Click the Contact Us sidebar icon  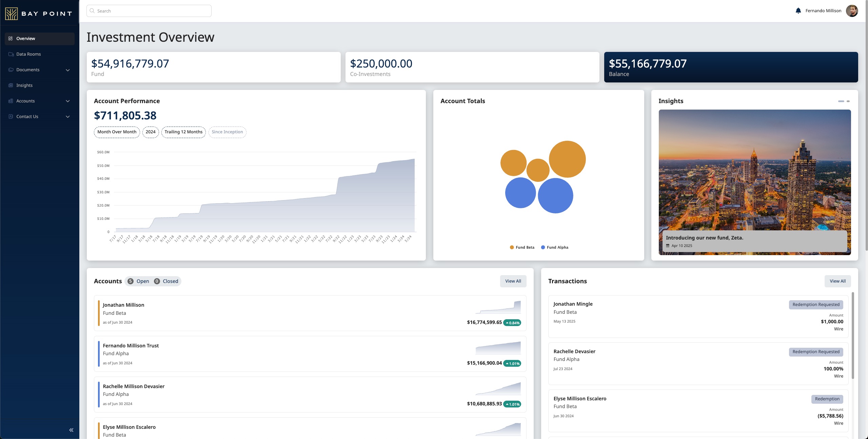tap(11, 117)
